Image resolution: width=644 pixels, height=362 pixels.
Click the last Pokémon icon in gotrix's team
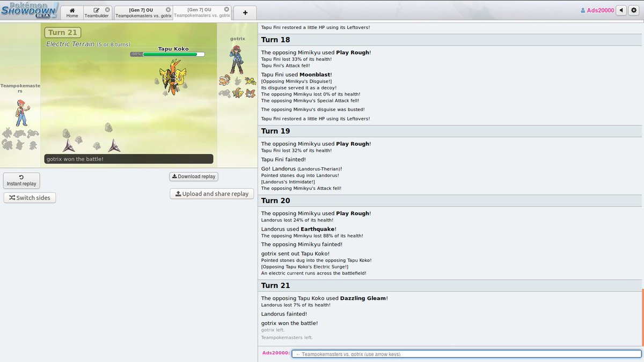(250, 93)
